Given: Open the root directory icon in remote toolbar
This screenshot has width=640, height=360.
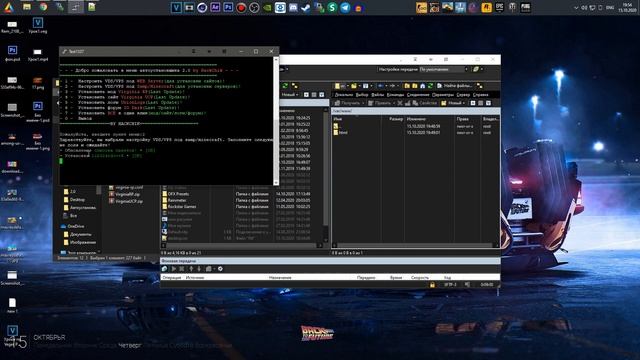Looking at the screenshot, I should (415, 86).
